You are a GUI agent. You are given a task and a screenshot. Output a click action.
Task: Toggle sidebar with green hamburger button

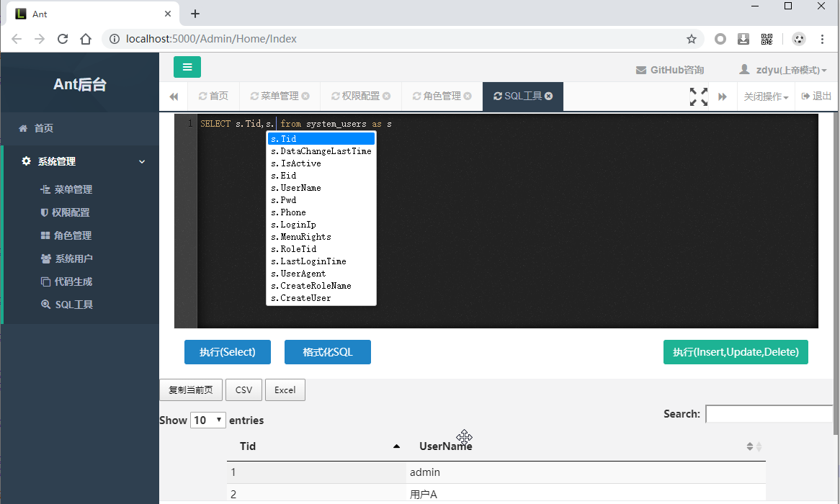187,67
